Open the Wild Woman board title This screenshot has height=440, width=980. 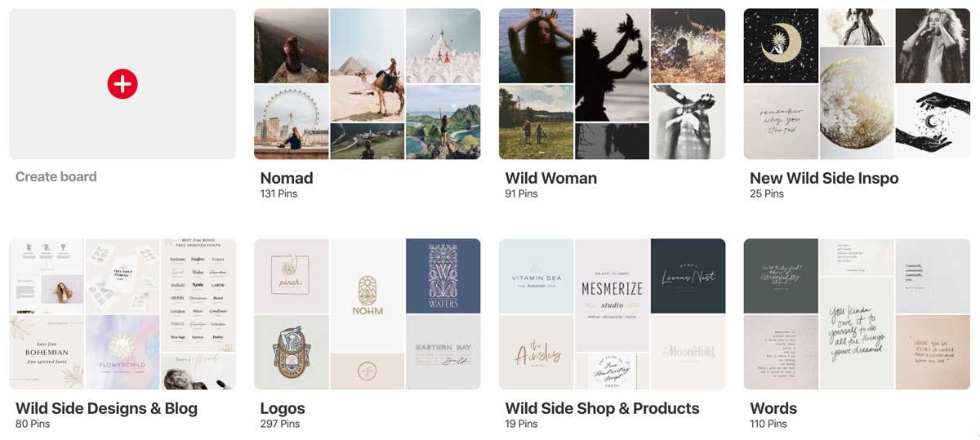point(551,178)
